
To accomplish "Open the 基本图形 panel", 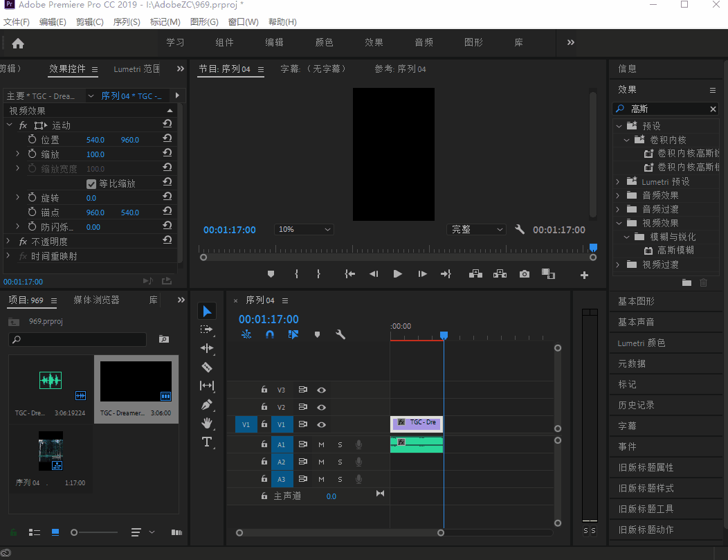I will (x=636, y=301).
